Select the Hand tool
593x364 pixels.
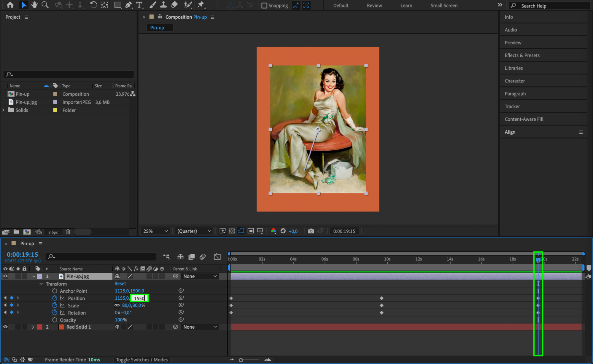tap(34, 5)
